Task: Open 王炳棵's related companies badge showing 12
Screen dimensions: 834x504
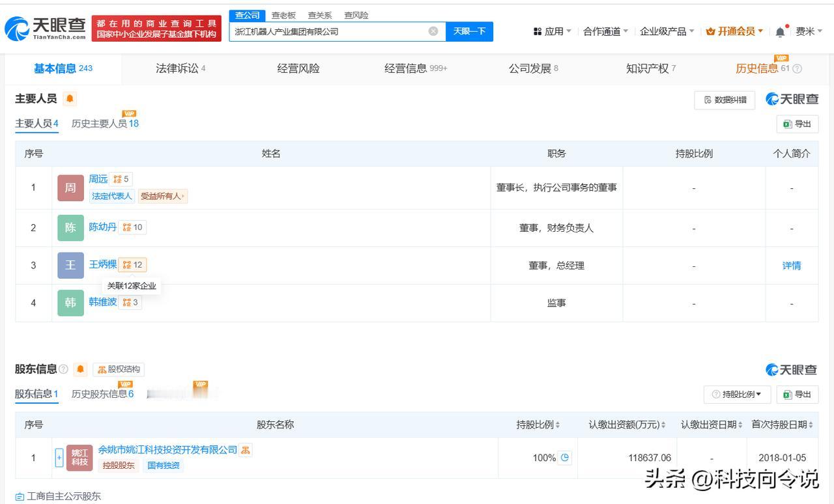Action: (132, 265)
